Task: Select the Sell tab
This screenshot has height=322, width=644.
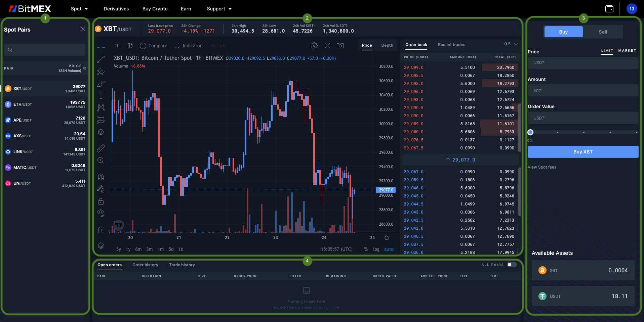Action: (603, 32)
